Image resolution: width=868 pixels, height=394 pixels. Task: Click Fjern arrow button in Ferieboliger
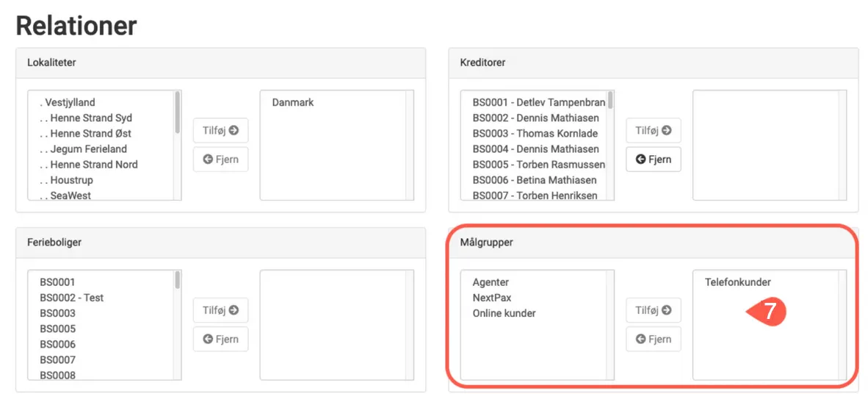tap(220, 339)
